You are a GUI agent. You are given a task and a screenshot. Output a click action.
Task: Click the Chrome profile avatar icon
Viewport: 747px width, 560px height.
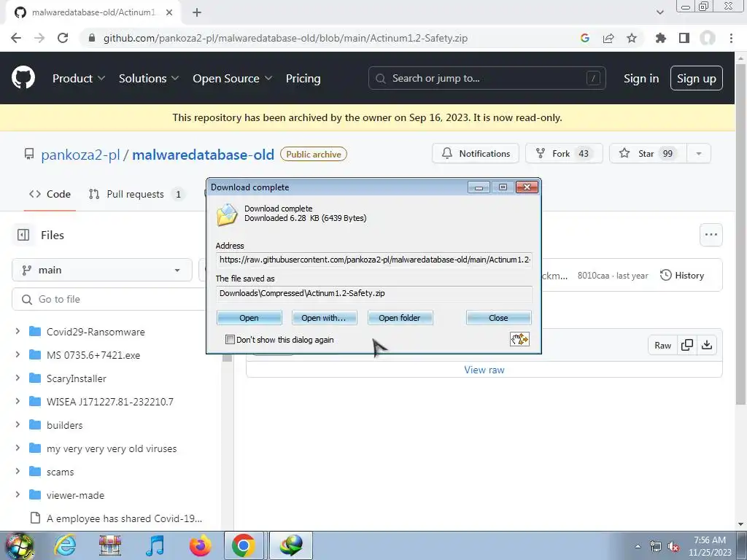(x=708, y=38)
